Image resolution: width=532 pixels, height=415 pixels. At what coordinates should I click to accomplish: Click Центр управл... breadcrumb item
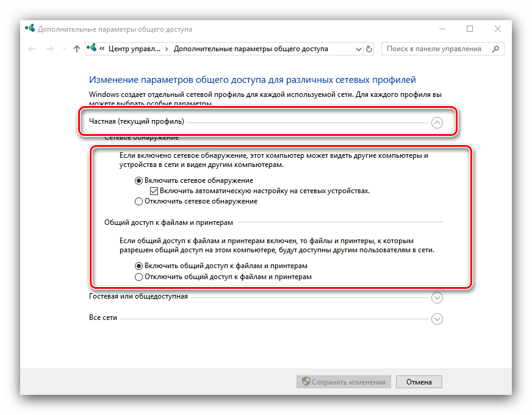point(134,49)
